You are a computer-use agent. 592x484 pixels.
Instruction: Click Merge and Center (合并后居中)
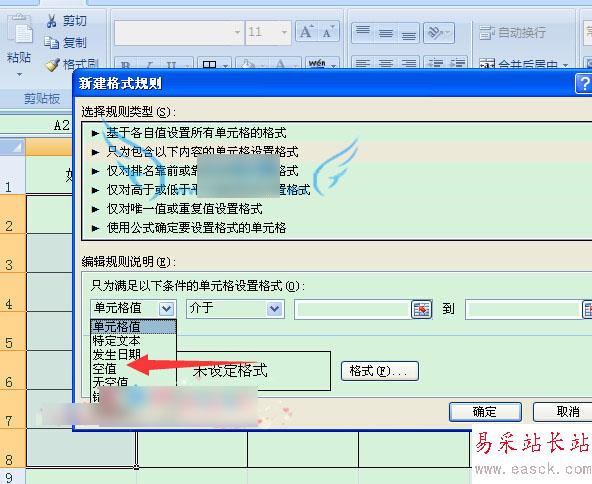pyautogui.click(x=519, y=64)
